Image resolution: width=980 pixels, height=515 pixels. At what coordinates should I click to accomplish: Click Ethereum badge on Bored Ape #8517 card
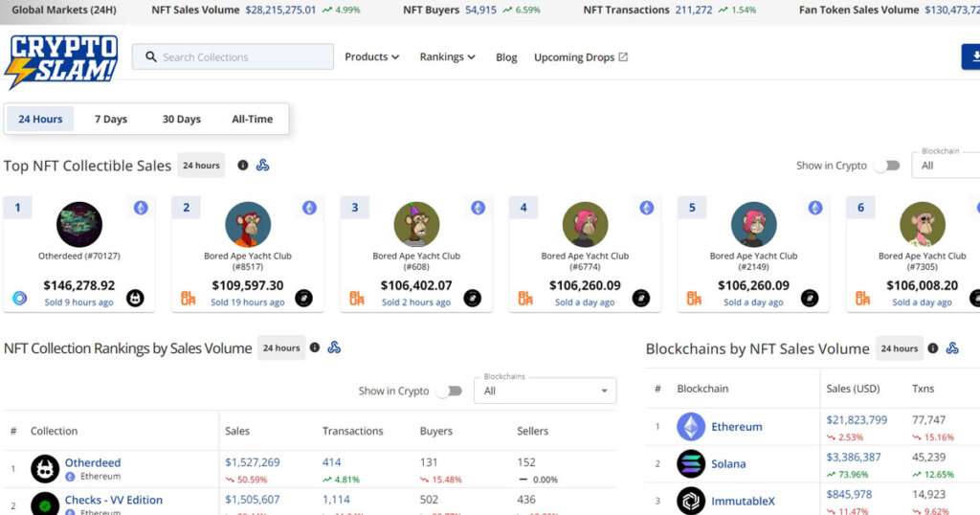(309, 208)
